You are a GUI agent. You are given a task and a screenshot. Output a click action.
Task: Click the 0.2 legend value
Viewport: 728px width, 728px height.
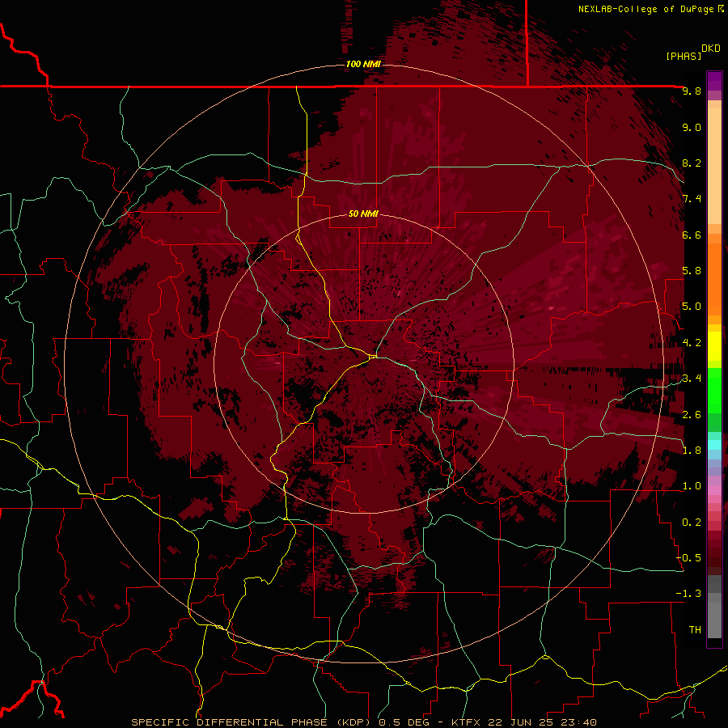(x=692, y=523)
